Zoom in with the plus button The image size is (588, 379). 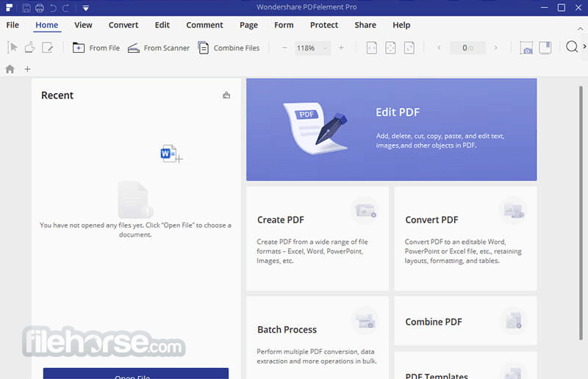(341, 48)
